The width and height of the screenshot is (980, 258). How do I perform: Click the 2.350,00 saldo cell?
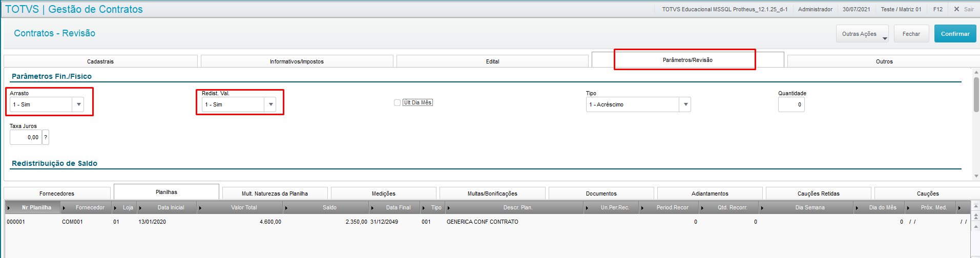pyautogui.click(x=356, y=222)
